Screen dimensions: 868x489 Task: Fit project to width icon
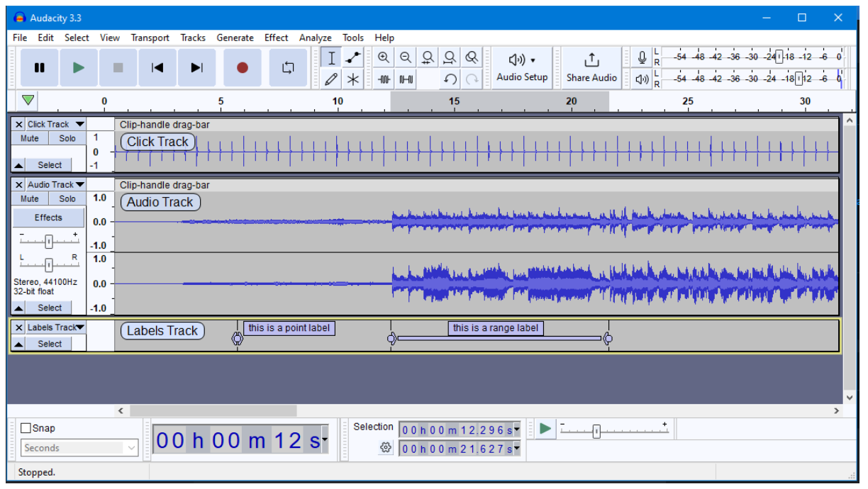tap(450, 58)
